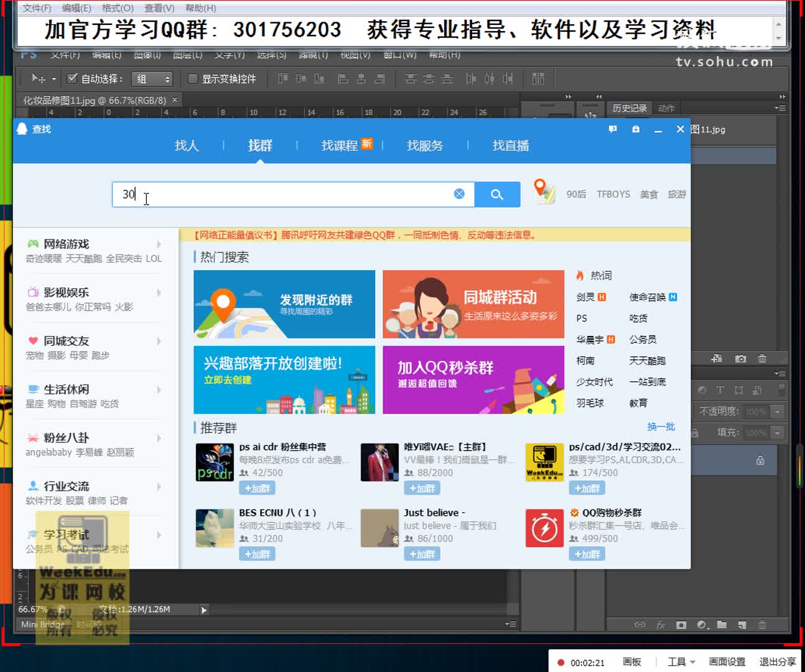
Task: Click the lock icon in Layers panel
Action: (x=760, y=460)
